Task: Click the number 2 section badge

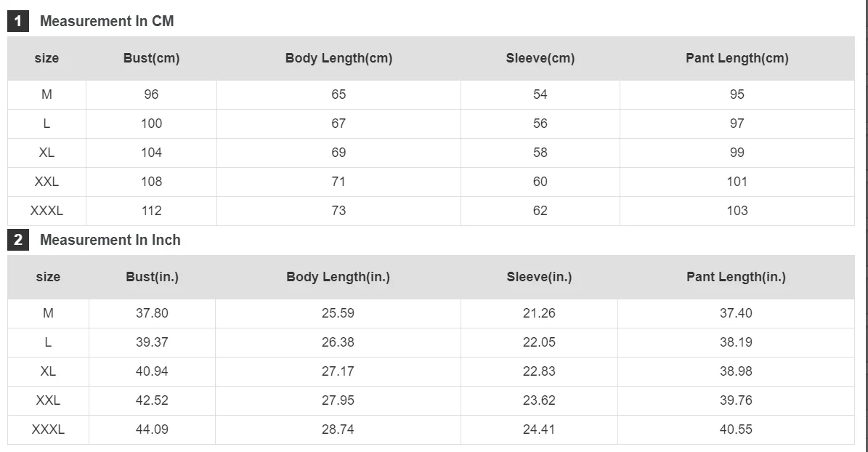Action: pyautogui.click(x=18, y=240)
